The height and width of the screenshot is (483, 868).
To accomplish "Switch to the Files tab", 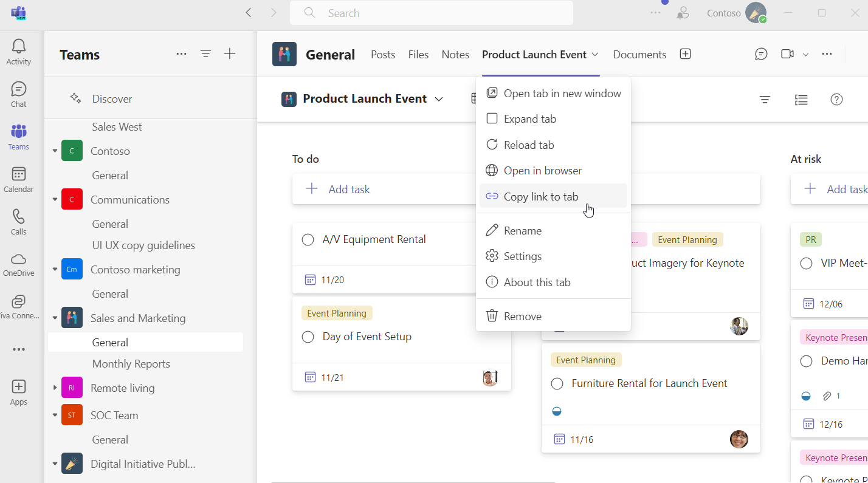I will [418, 55].
